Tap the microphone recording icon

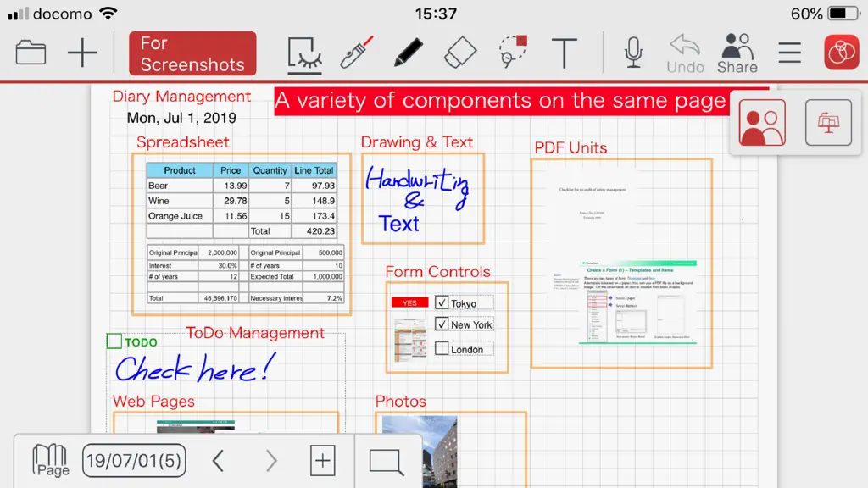point(633,53)
